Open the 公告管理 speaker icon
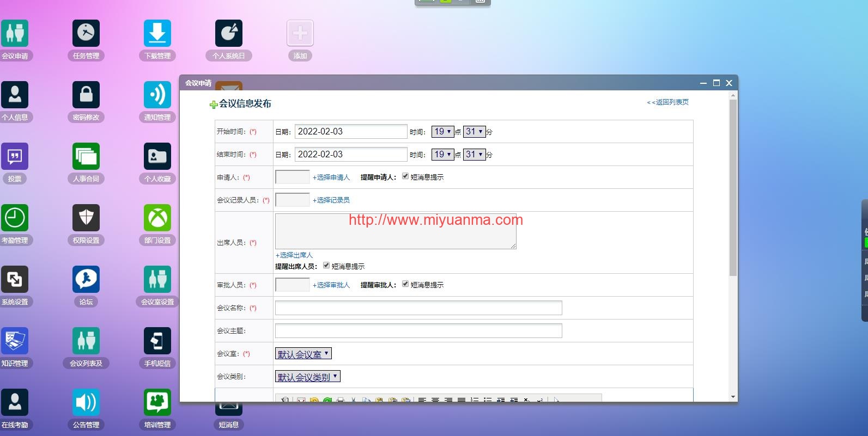This screenshot has height=436, width=868. point(86,402)
